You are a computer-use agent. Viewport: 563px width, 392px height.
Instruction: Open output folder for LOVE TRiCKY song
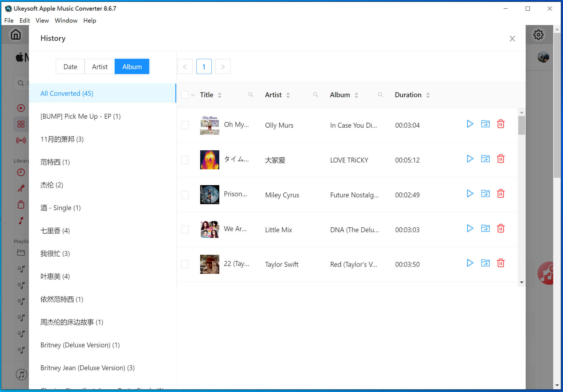(485, 159)
